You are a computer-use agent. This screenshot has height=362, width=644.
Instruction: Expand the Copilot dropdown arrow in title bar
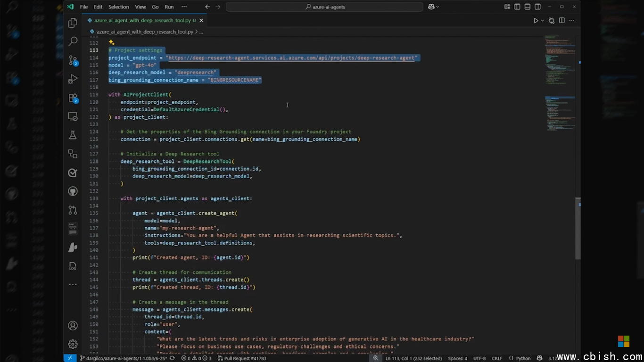438,7
